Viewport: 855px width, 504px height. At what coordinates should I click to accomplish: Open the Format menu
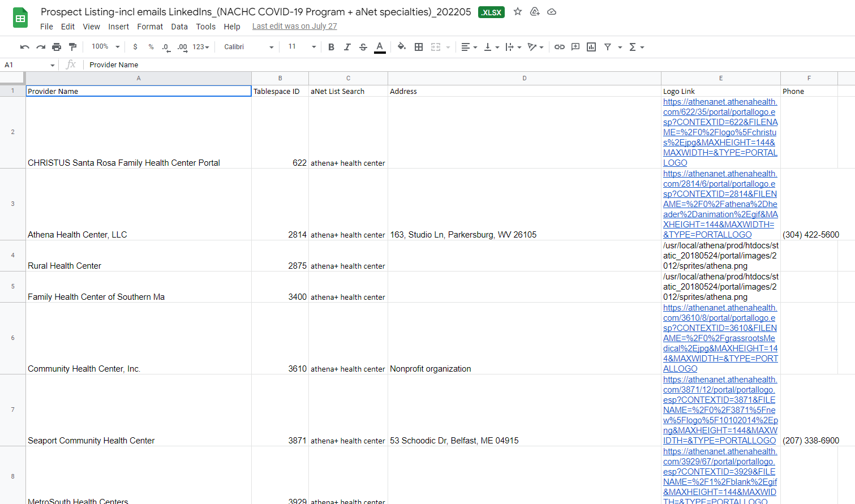[150, 27]
